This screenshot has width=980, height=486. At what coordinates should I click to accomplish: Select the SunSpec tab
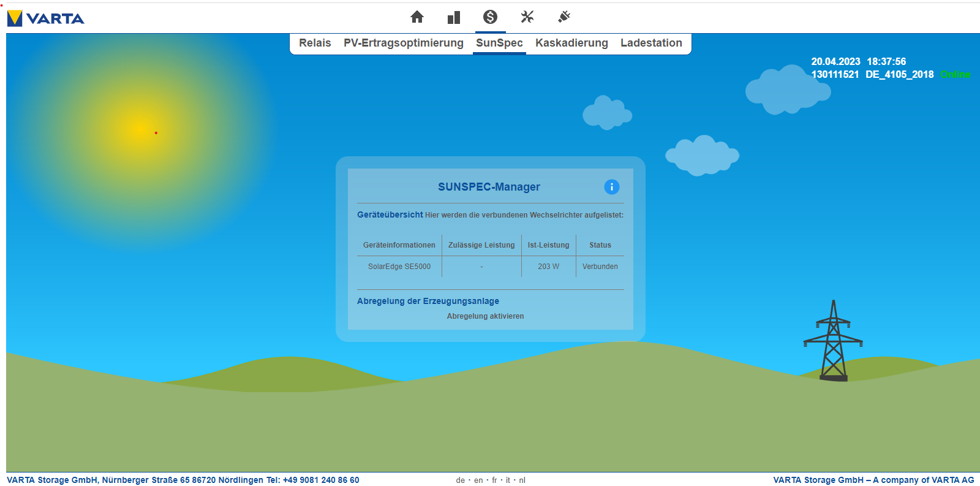click(x=499, y=43)
